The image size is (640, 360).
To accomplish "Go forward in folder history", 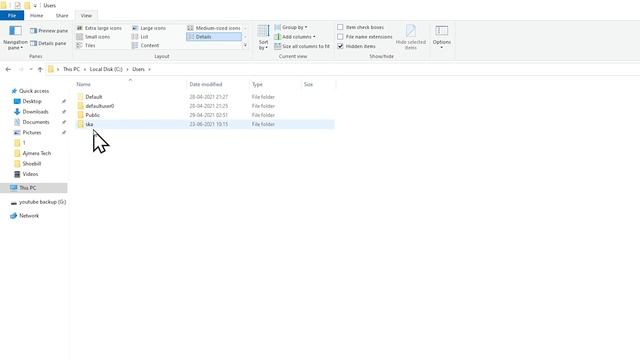I will coord(21,69).
